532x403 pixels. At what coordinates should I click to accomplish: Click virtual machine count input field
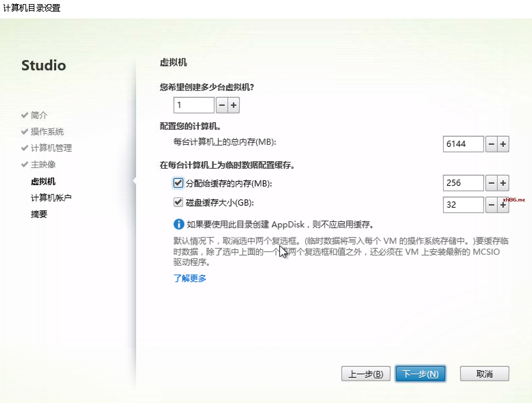pos(194,105)
